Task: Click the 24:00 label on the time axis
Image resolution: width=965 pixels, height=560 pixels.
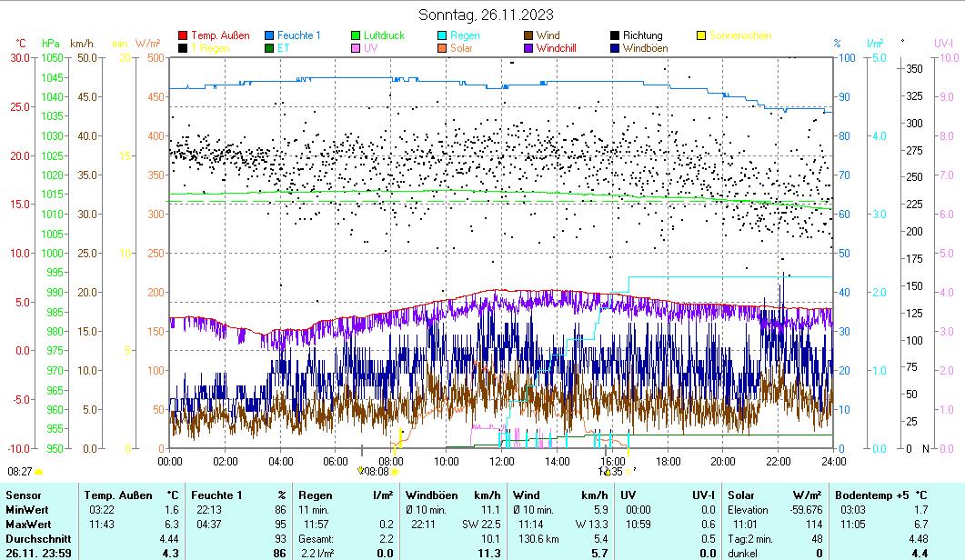Action: pos(833,462)
